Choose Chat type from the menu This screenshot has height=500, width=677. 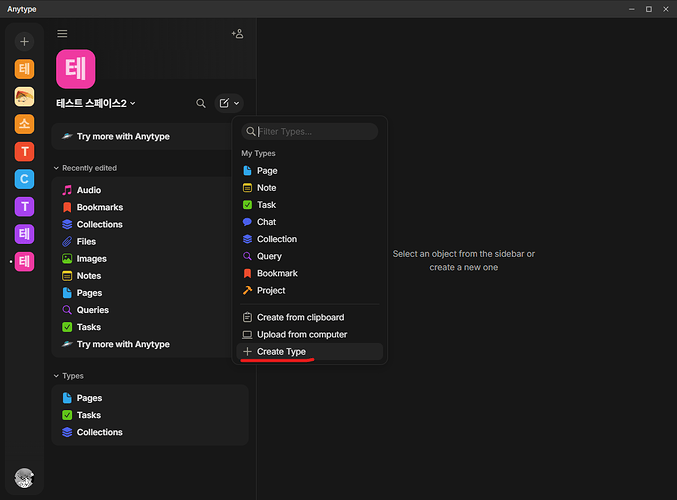click(310, 222)
